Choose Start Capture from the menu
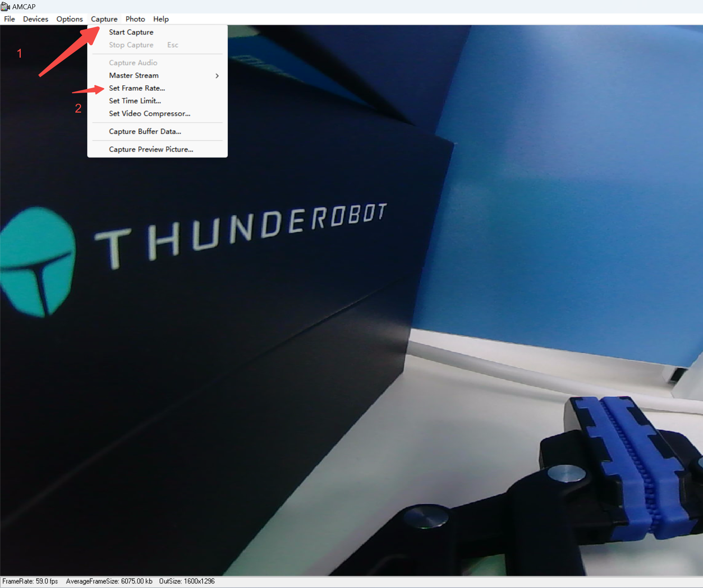The image size is (703, 588). pyautogui.click(x=158, y=32)
